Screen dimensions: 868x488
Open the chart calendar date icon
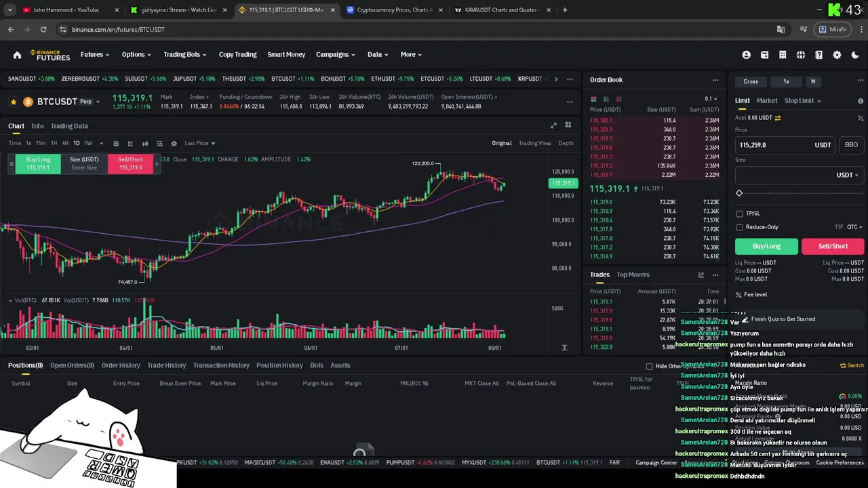[116, 144]
